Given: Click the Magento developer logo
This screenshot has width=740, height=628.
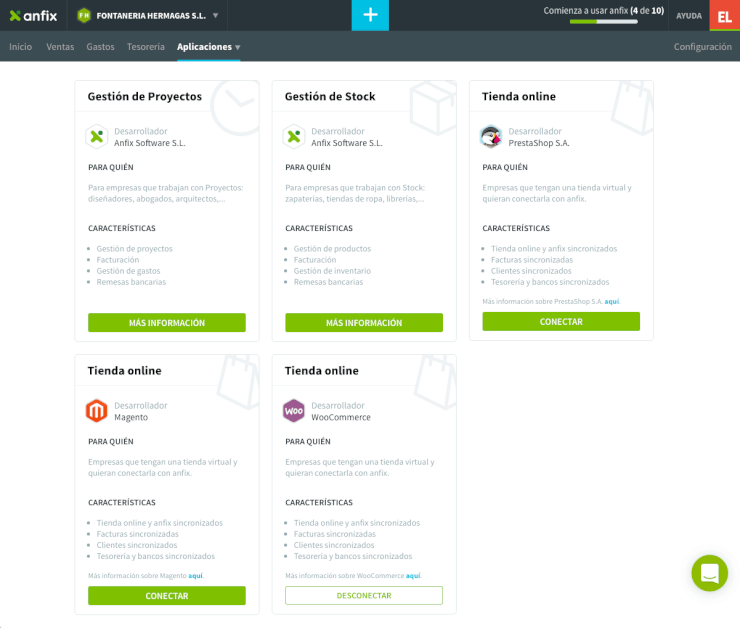Looking at the screenshot, I should pos(97,411).
